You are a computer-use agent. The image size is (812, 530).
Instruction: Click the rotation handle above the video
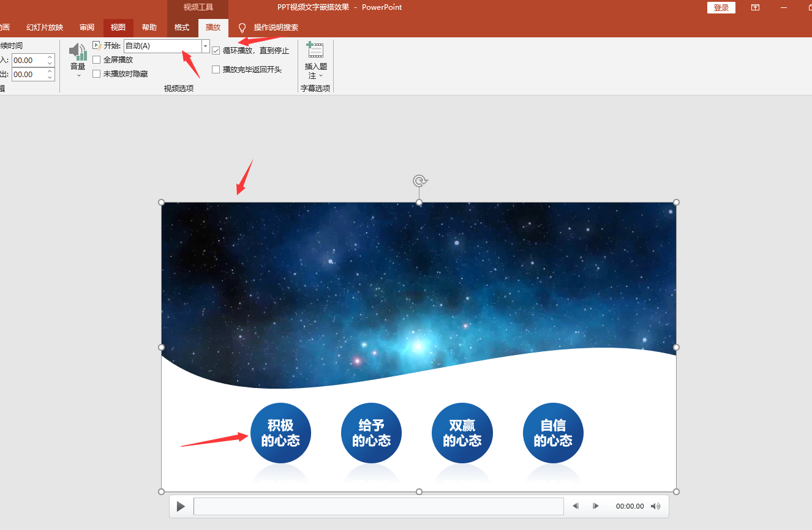click(419, 181)
